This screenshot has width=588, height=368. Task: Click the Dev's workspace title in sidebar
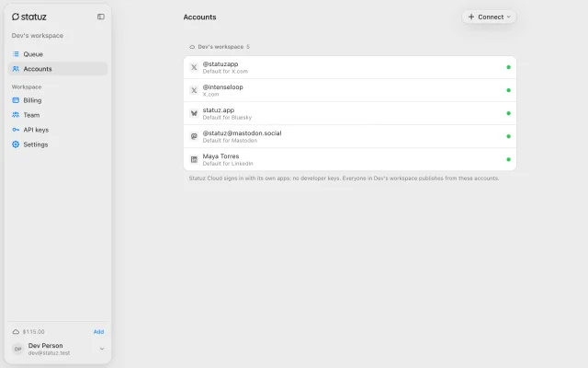[x=37, y=35]
